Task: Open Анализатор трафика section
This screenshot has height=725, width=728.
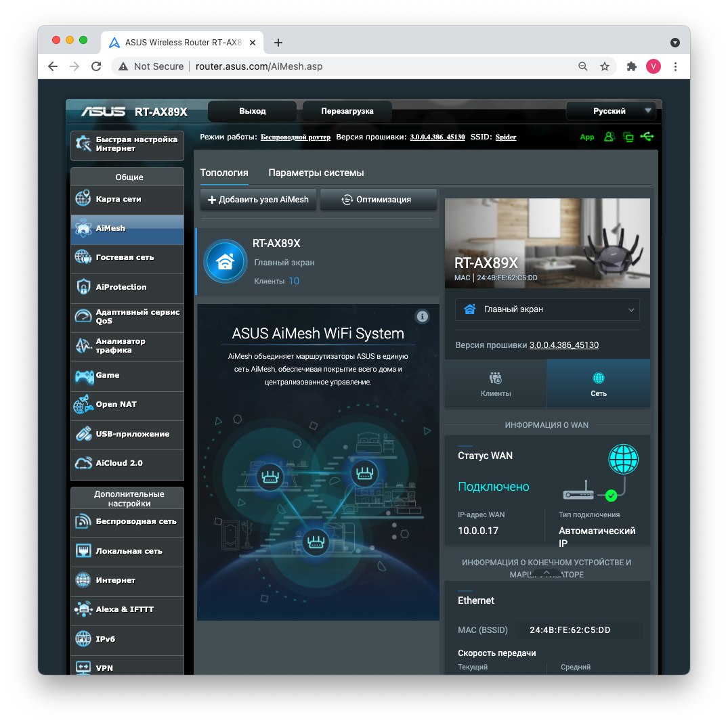Action: tap(127, 345)
